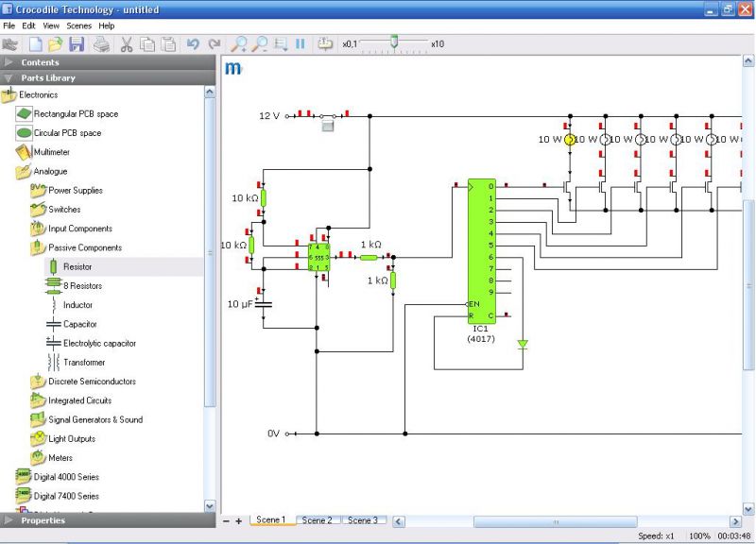The height and width of the screenshot is (544, 756).
Task: Expand the Contents panel
Action: pyautogui.click(x=108, y=62)
